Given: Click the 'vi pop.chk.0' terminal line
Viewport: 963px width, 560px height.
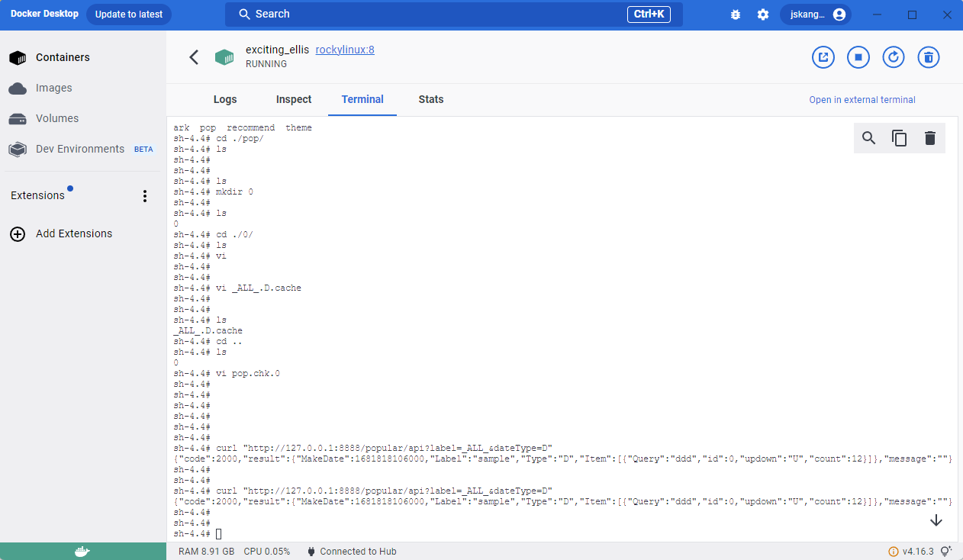Looking at the screenshot, I should point(227,374).
